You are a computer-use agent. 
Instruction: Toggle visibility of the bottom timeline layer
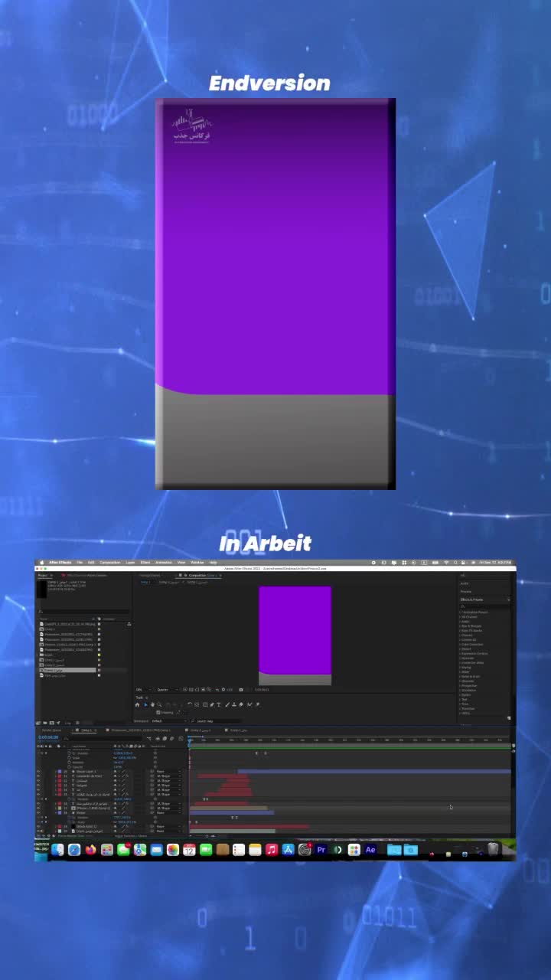tap(38, 831)
